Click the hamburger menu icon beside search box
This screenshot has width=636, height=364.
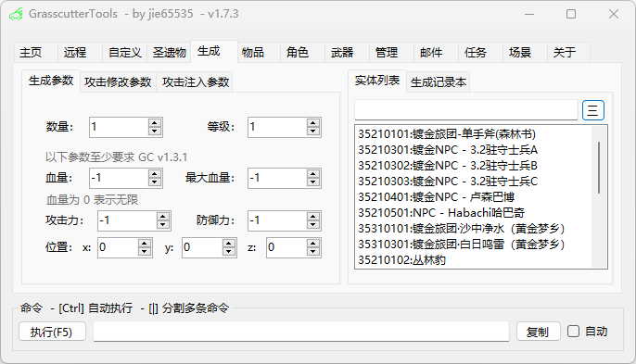(593, 110)
